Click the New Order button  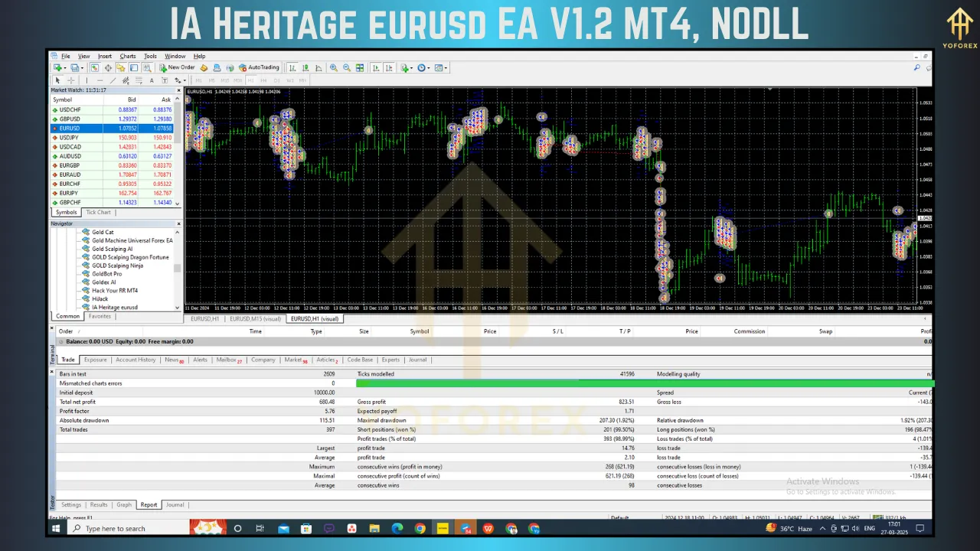[x=177, y=67]
